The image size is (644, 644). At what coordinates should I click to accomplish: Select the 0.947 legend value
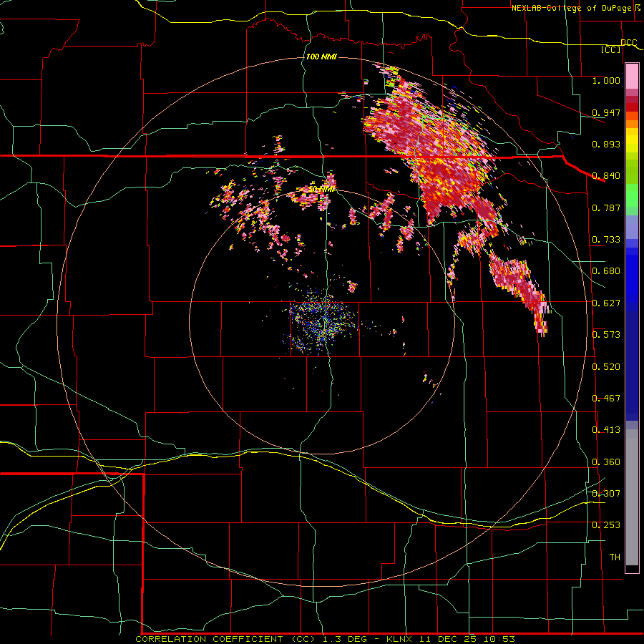coord(606,112)
